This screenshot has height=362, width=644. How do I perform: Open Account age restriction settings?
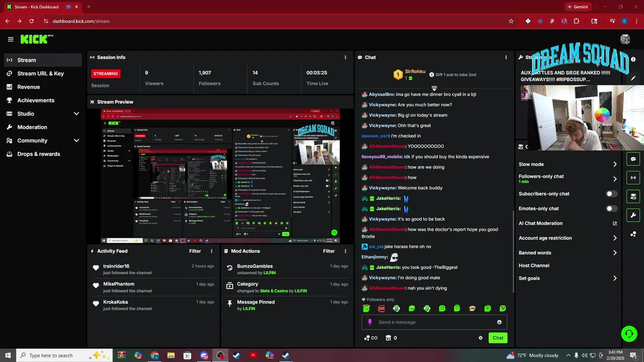[x=568, y=238]
